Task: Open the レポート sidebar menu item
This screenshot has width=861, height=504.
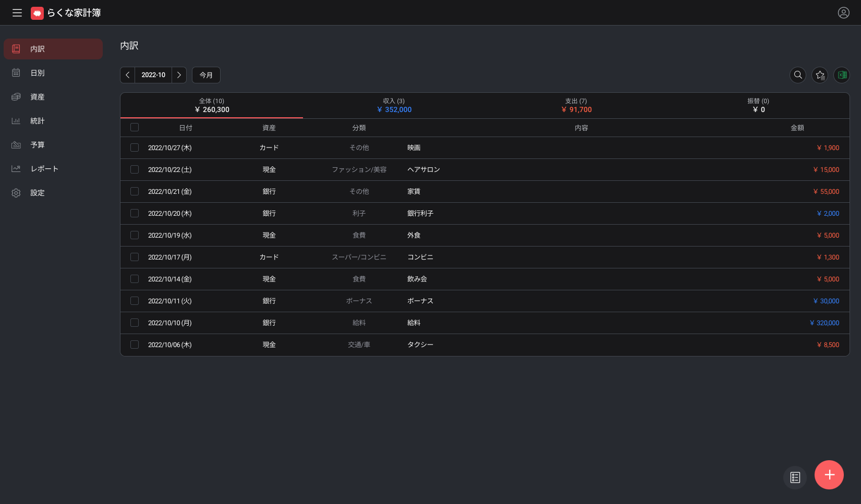Action: (x=53, y=168)
